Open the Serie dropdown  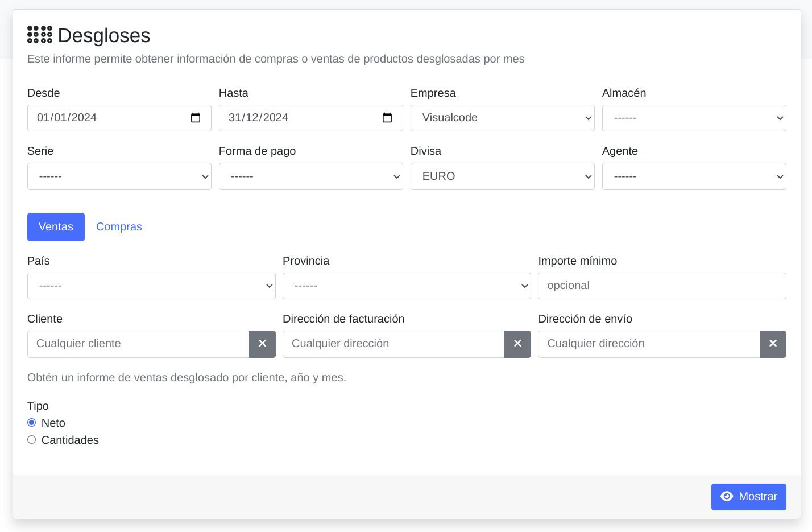[x=119, y=176]
